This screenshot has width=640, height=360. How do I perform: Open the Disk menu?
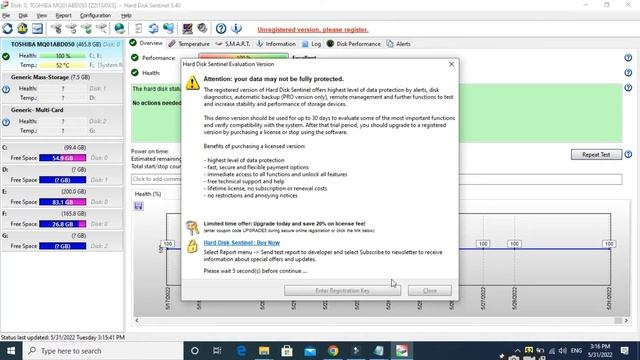pos(23,16)
